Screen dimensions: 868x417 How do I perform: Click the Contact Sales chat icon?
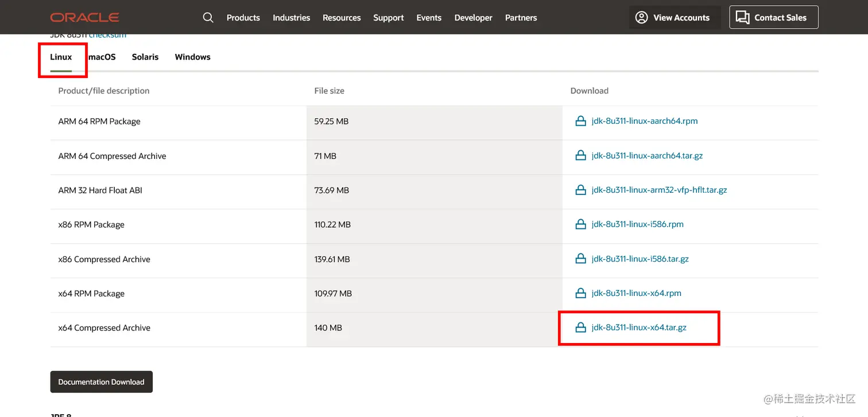tap(743, 18)
